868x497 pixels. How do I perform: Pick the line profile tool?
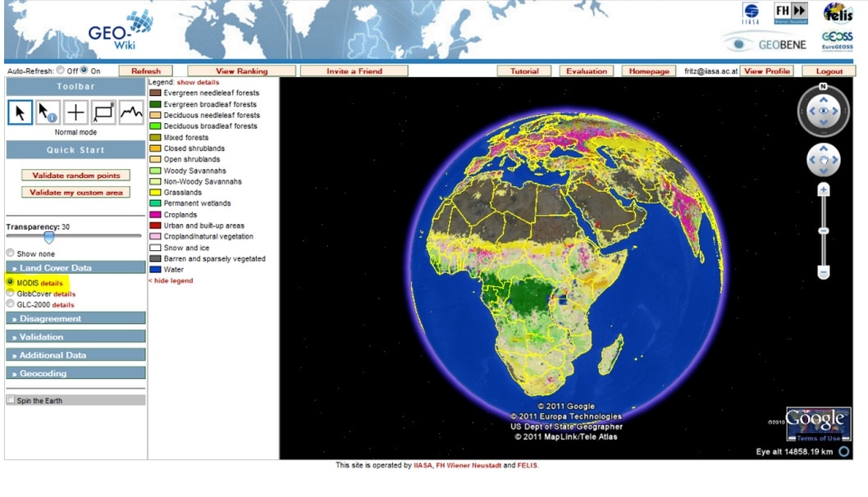coord(131,112)
